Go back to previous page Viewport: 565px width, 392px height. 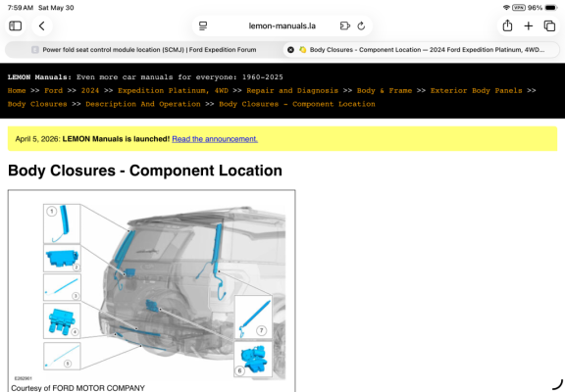click(x=42, y=25)
